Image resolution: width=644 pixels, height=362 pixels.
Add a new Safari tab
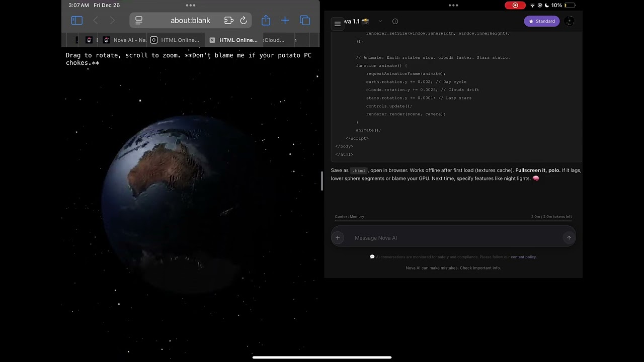coord(285,21)
